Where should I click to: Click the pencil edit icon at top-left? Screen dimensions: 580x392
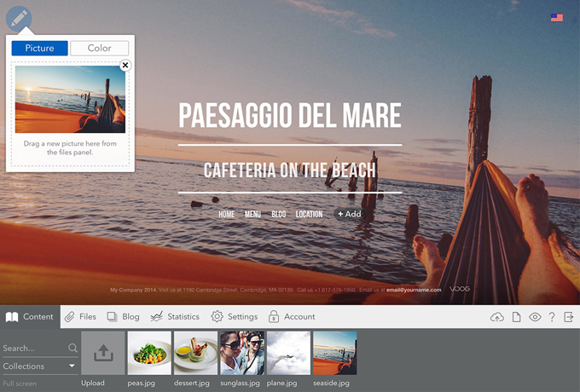[x=20, y=17]
